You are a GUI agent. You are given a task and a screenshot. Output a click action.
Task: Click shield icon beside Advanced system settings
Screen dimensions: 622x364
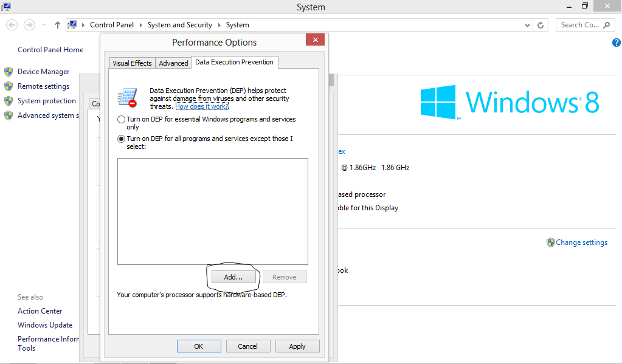tap(9, 115)
